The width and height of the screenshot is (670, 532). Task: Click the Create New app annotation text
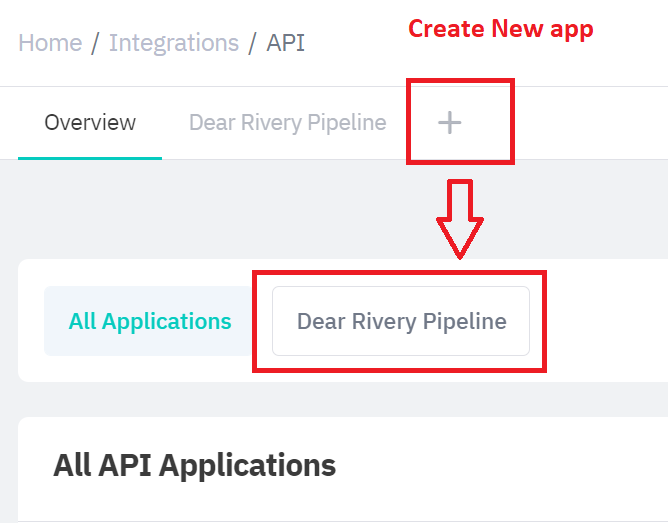[500, 29]
